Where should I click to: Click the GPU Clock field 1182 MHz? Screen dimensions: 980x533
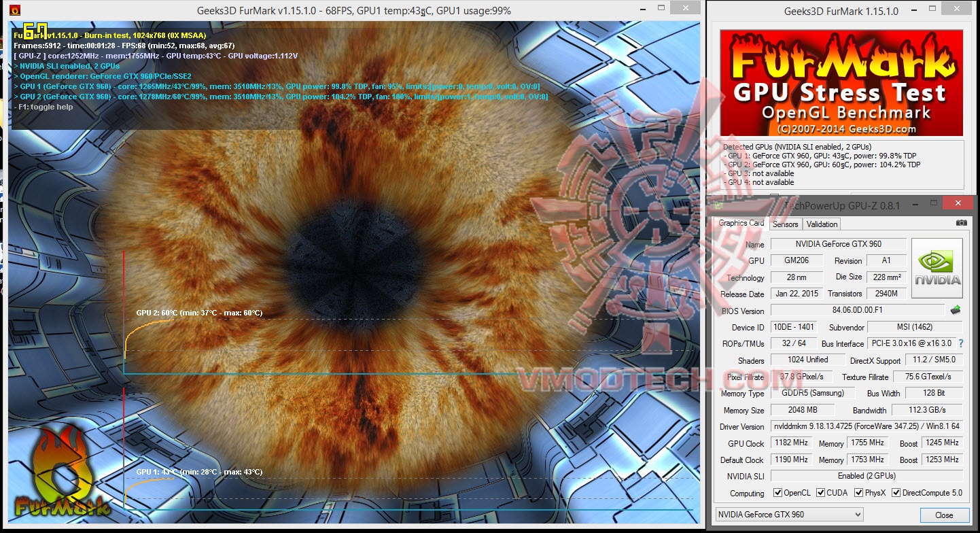tap(790, 443)
